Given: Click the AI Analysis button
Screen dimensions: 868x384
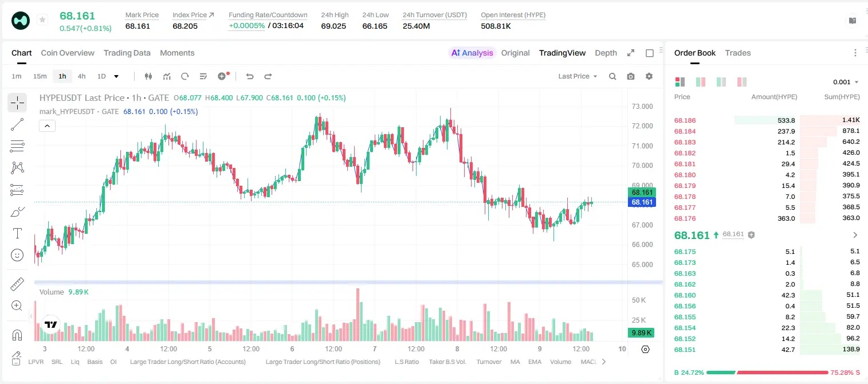Looking at the screenshot, I should [x=472, y=53].
